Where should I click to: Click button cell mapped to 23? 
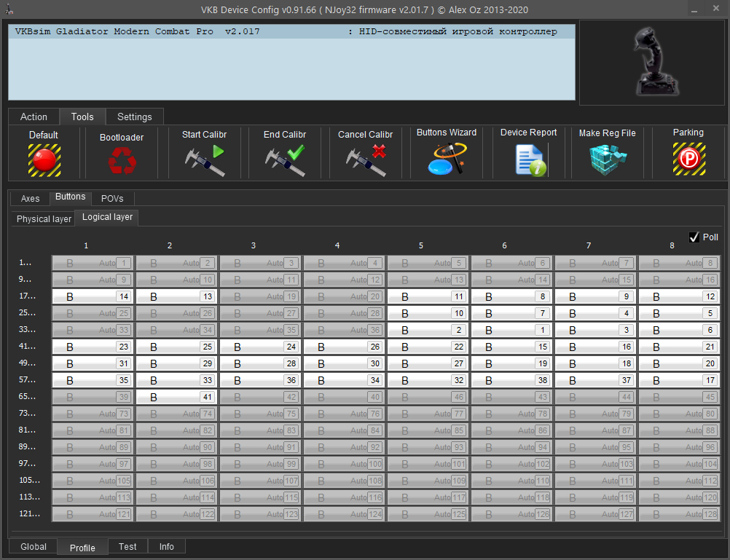[x=93, y=347]
